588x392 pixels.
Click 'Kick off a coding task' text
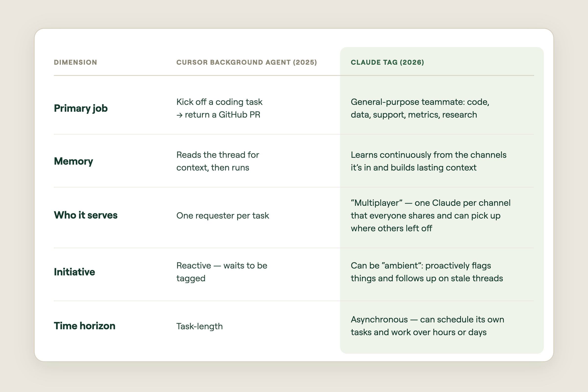tap(219, 102)
